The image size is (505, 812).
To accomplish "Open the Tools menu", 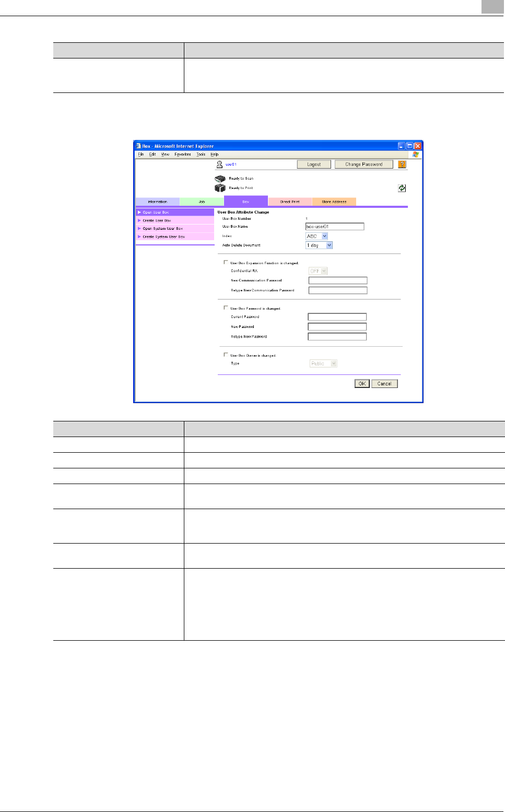I will (x=201, y=155).
